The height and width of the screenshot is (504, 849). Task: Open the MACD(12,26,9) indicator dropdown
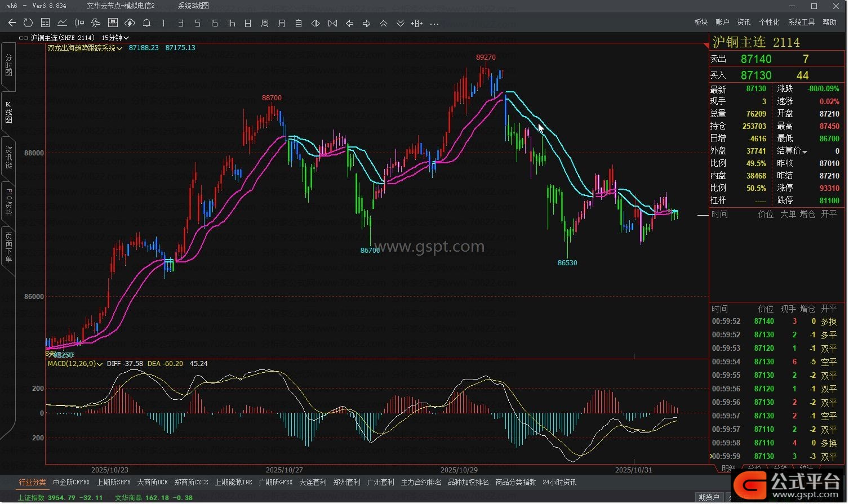click(x=100, y=364)
